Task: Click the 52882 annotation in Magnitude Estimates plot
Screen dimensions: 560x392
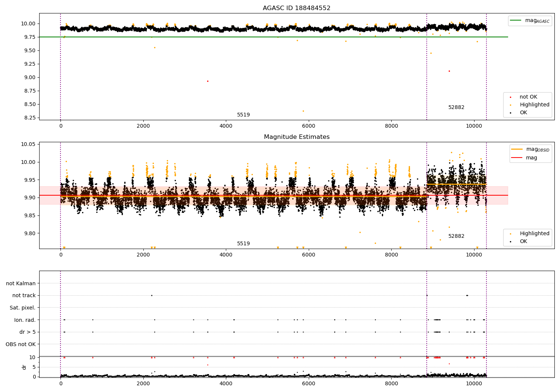Action: click(x=456, y=236)
